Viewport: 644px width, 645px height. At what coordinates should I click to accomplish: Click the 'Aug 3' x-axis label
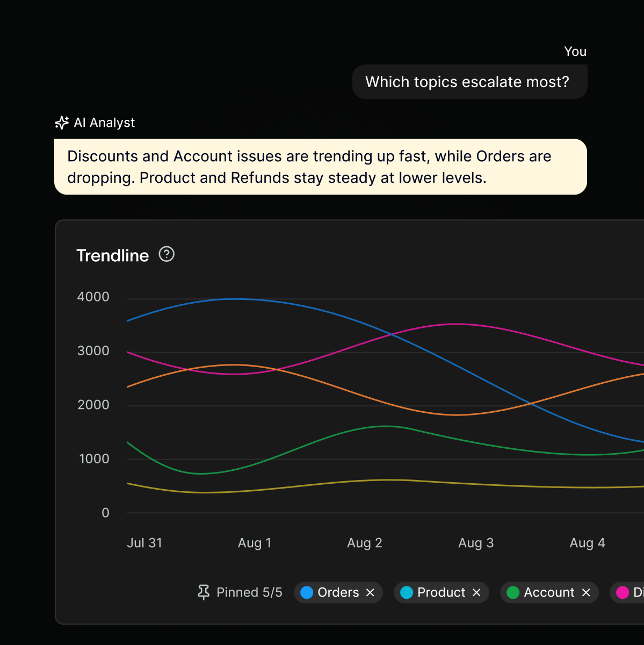coord(476,543)
